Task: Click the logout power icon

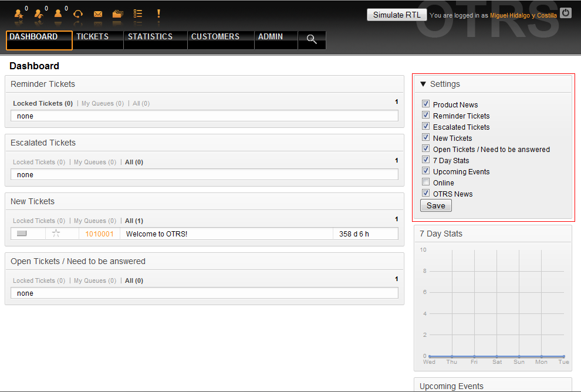Action: pyautogui.click(x=565, y=13)
